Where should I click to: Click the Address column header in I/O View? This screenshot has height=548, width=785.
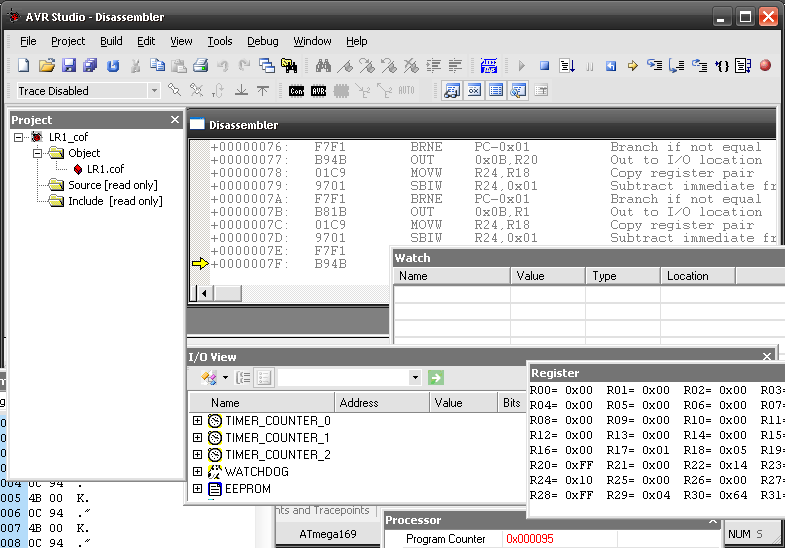pyautogui.click(x=381, y=403)
